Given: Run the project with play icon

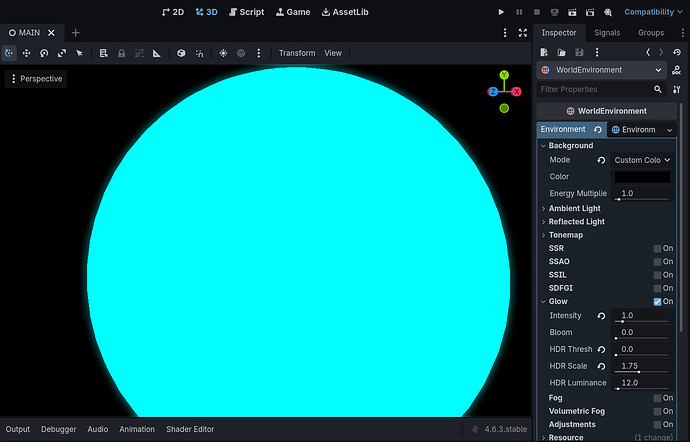Looking at the screenshot, I should (x=501, y=12).
